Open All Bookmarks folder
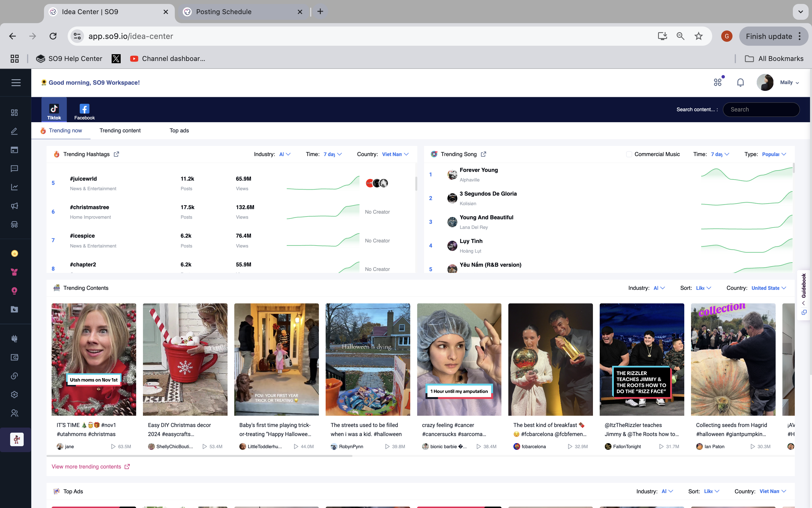The image size is (812, 508). click(x=774, y=59)
